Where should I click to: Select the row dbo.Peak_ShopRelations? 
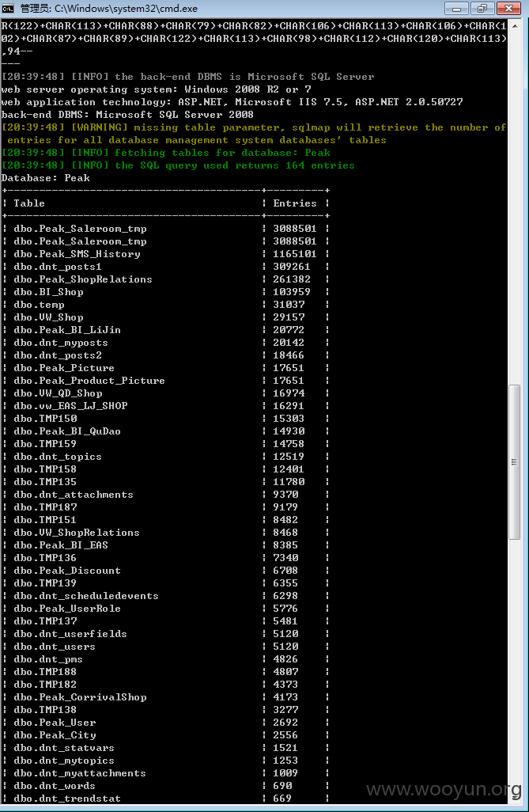[x=165, y=279]
